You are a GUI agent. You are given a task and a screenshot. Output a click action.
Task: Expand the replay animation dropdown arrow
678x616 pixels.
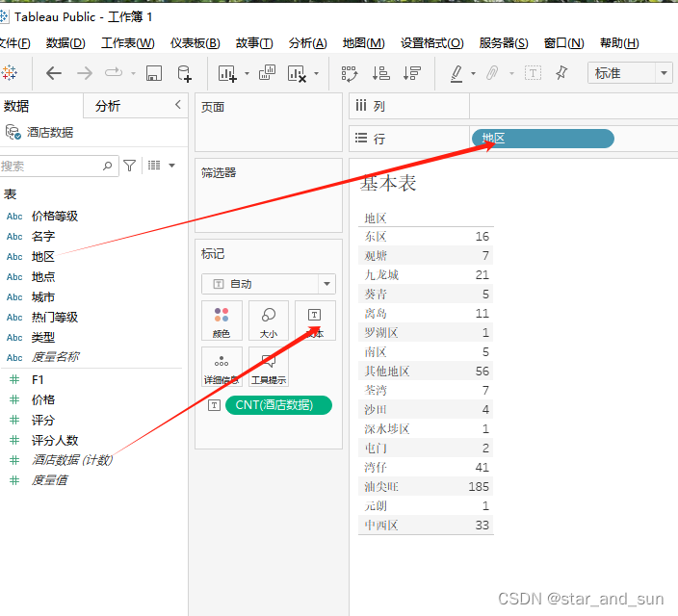pos(133,73)
